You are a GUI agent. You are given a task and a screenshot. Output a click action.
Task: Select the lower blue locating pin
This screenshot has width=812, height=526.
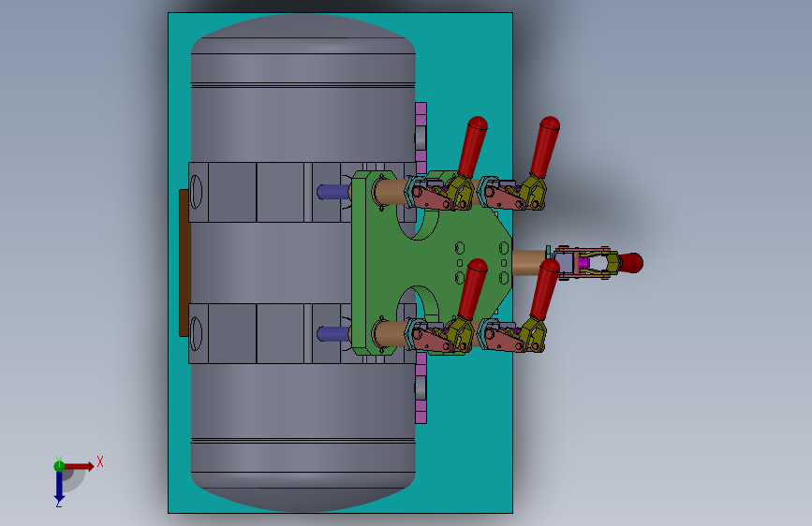(332, 334)
